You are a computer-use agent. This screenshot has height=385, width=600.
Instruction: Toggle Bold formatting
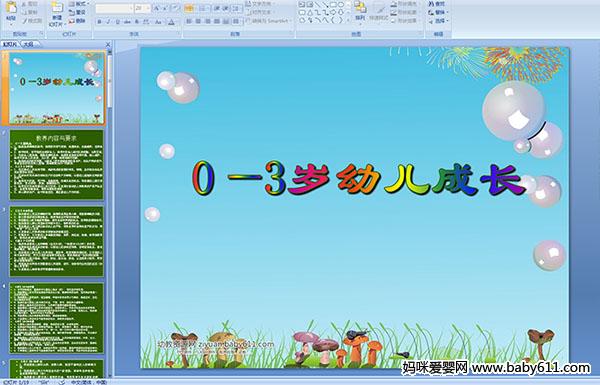[99, 22]
